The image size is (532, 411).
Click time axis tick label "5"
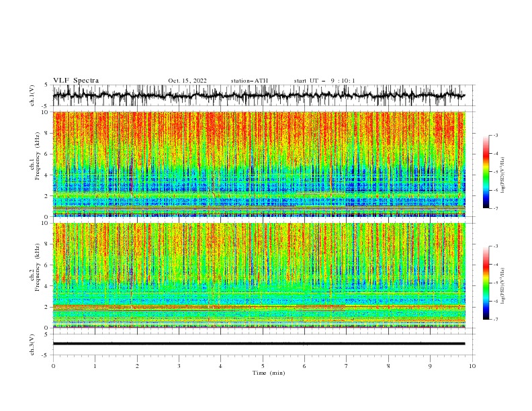point(263,366)
